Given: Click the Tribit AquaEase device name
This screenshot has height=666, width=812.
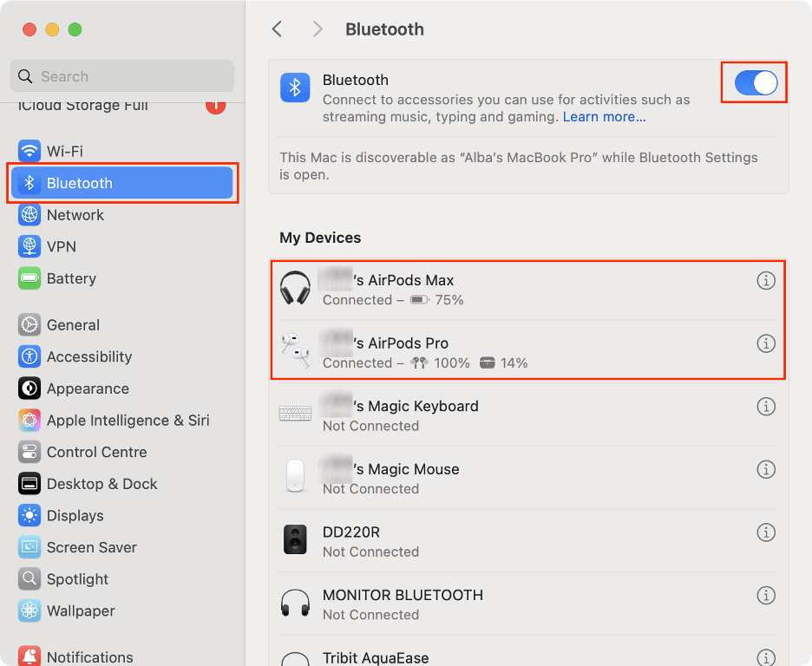Looking at the screenshot, I should tap(376, 657).
